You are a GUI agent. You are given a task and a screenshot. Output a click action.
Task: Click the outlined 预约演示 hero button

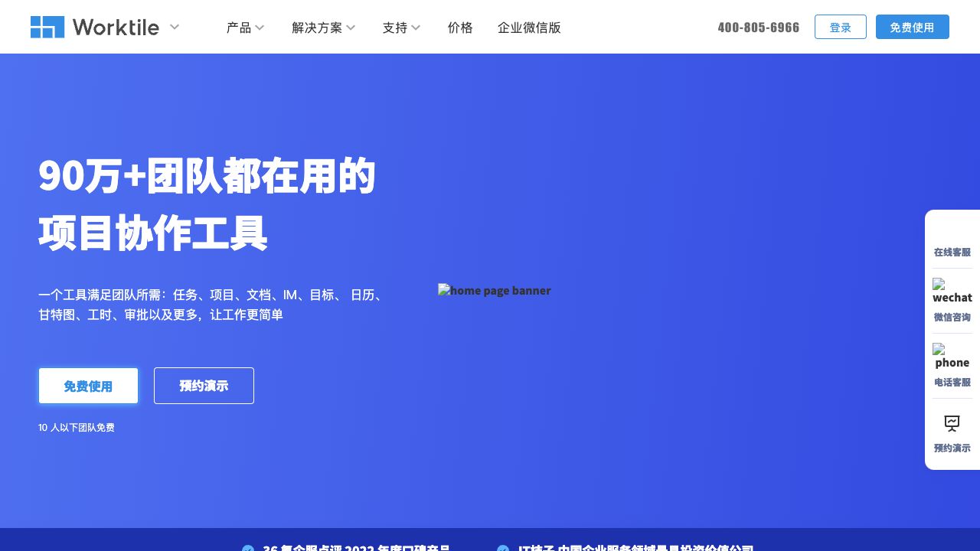point(204,386)
